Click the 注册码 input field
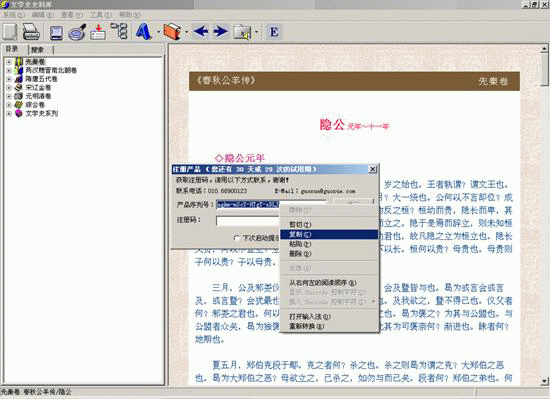550x399 pixels. (x=248, y=221)
